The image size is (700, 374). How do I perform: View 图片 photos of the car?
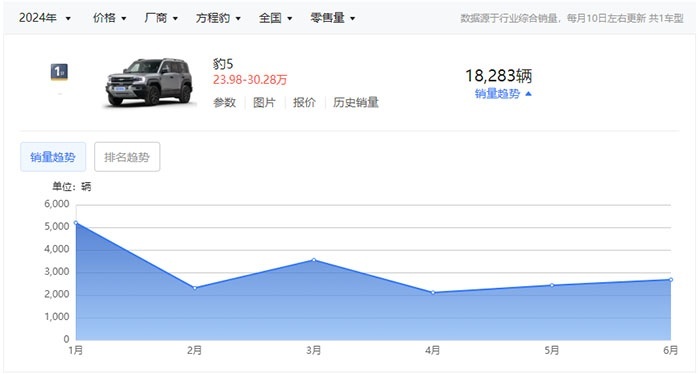pyautogui.click(x=264, y=102)
